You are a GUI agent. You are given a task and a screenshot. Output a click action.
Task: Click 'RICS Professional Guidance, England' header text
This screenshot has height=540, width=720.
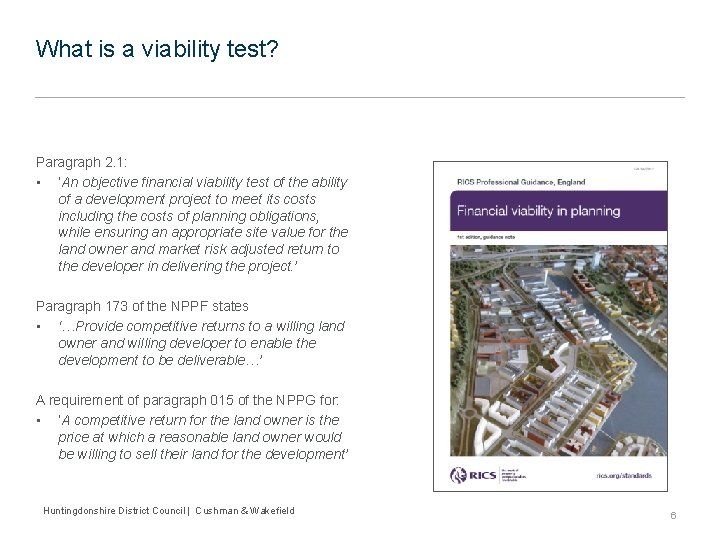tap(521, 182)
